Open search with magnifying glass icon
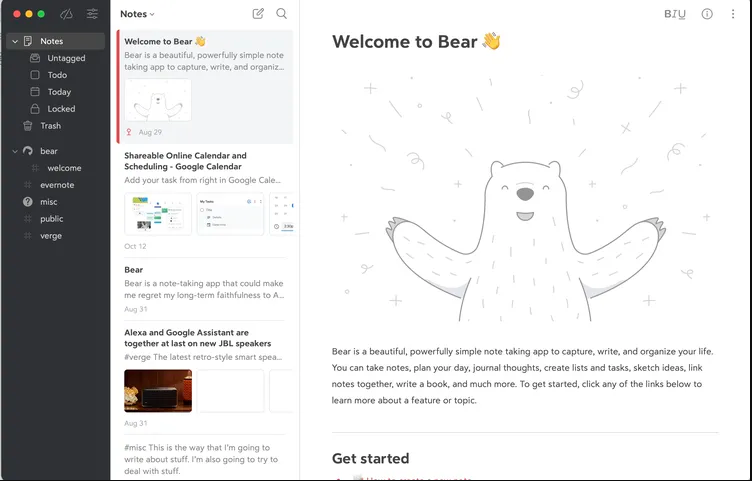 click(282, 13)
